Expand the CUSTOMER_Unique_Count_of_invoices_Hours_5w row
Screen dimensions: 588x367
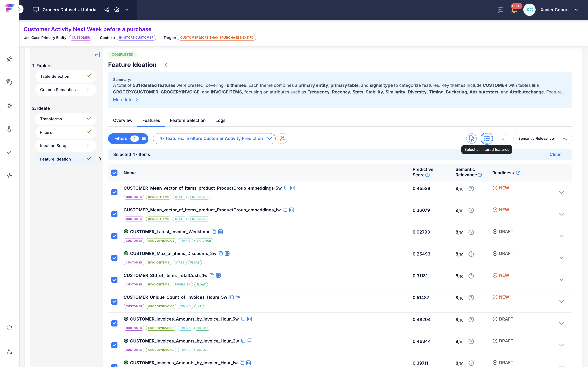pyautogui.click(x=561, y=301)
